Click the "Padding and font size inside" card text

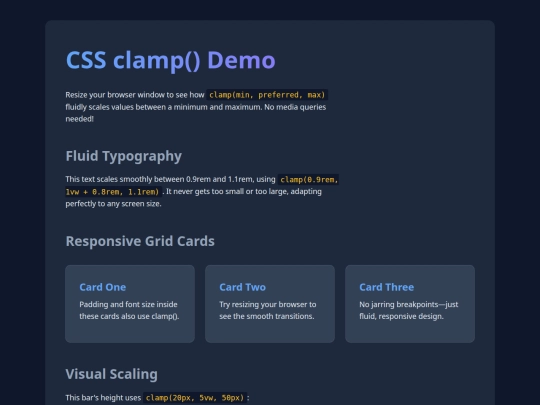(x=128, y=304)
